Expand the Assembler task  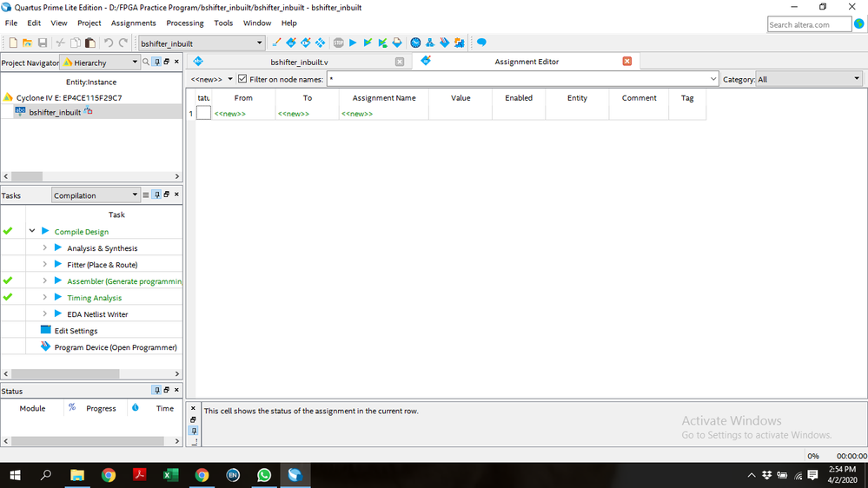45,281
